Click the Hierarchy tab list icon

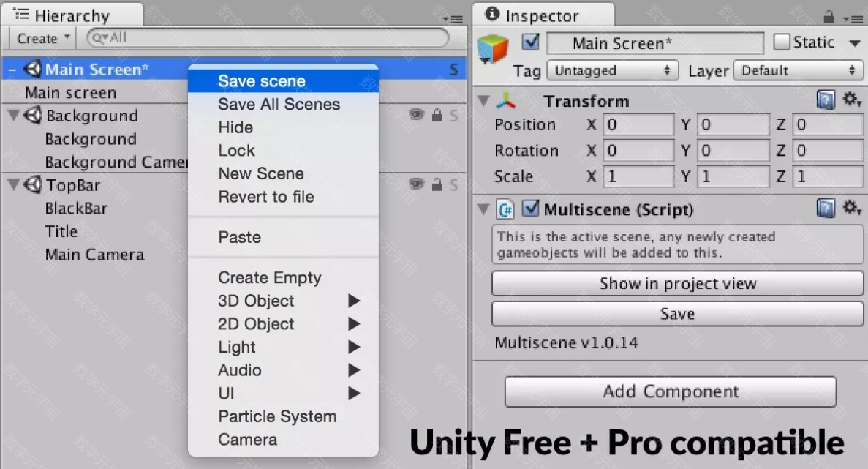point(21,15)
